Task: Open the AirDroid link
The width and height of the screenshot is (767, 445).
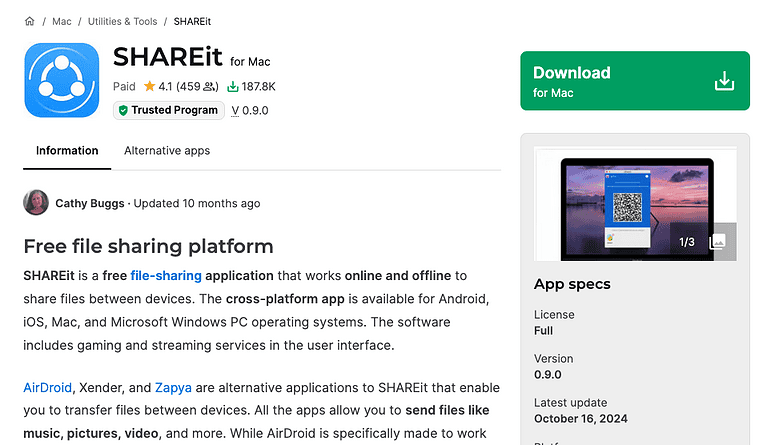Action: (x=49, y=387)
